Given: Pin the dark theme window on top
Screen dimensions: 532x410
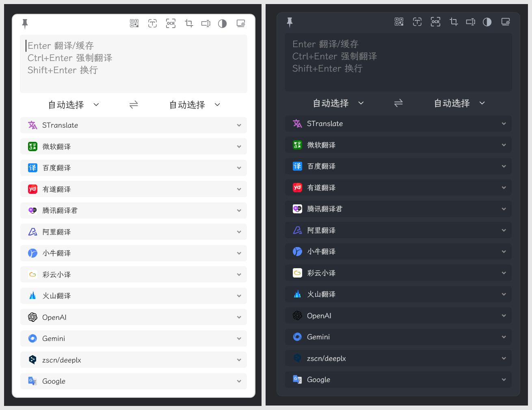Looking at the screenshot, I should tap(290, 22).
